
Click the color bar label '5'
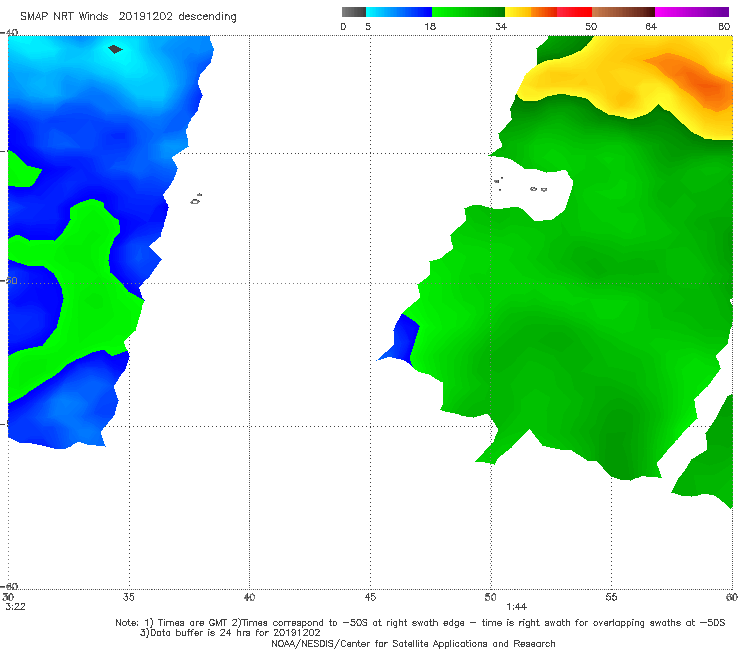368,26
